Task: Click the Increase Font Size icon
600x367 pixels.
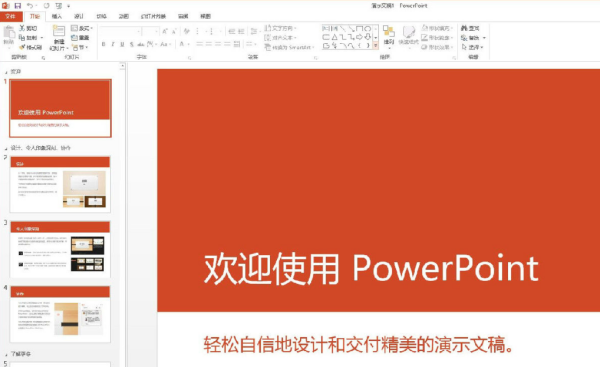Action: (x=165, y=31)
